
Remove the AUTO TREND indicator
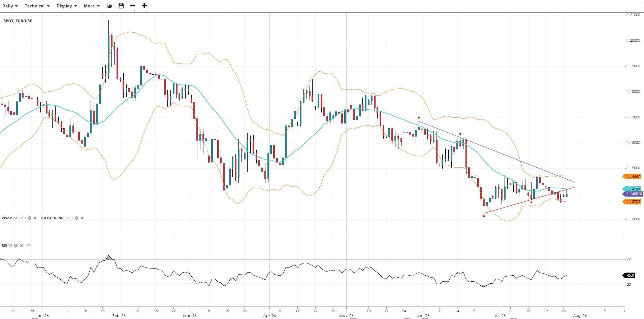pos(82,218)
